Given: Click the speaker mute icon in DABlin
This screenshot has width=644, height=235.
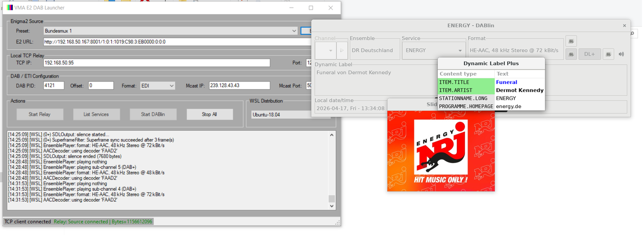Looking at the screenshot, I should (621, 54).
